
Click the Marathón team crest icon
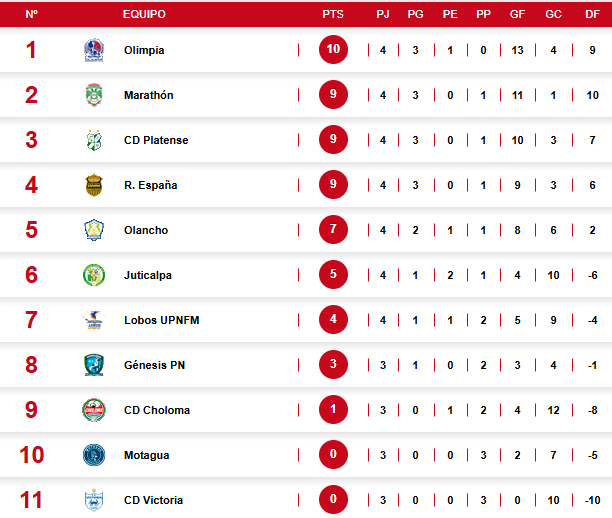point(93,95)
